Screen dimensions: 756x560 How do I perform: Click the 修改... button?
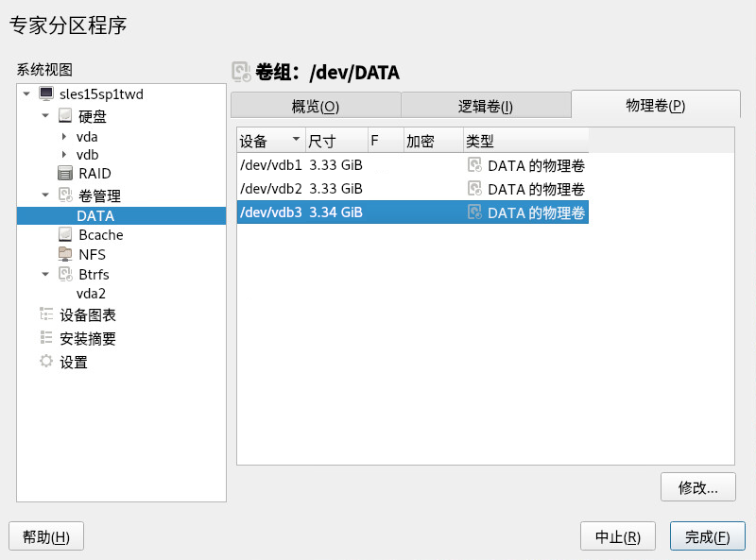697,487
